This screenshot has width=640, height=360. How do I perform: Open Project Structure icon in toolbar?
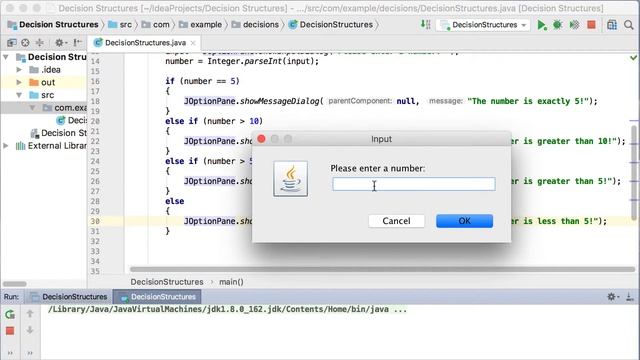(x=611, y=25)
